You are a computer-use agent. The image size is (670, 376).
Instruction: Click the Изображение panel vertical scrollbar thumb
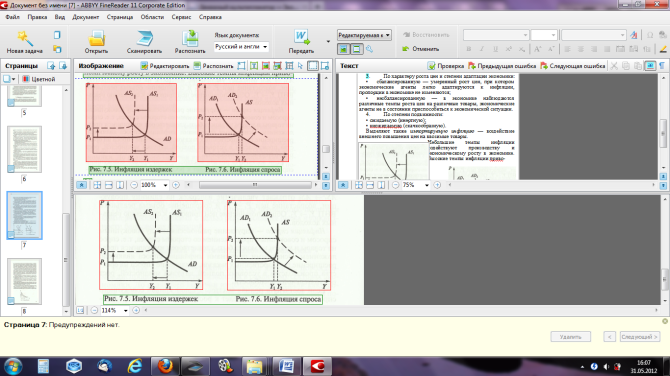[326, 149]
